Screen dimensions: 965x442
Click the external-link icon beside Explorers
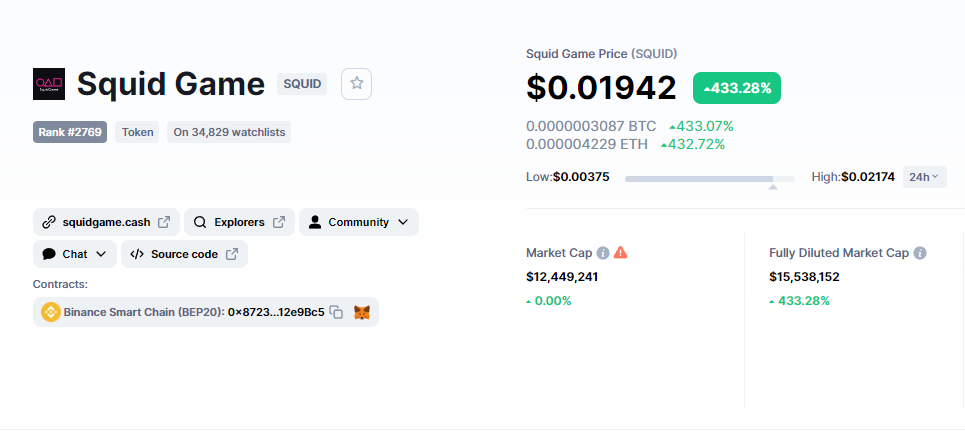coord(279,222)
